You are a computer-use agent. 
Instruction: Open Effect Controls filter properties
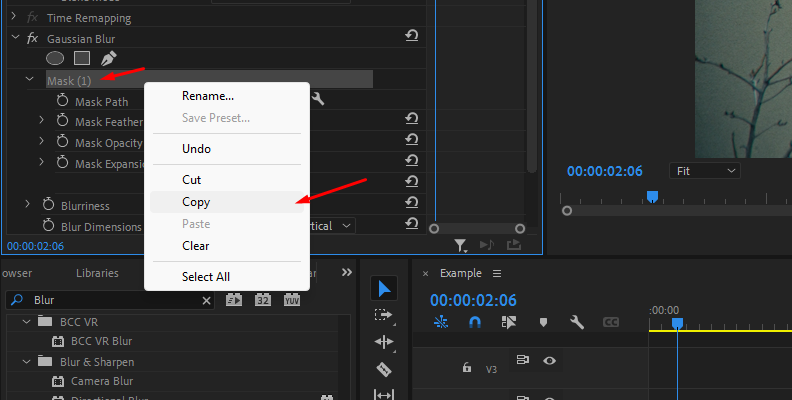tap(460, 245)
